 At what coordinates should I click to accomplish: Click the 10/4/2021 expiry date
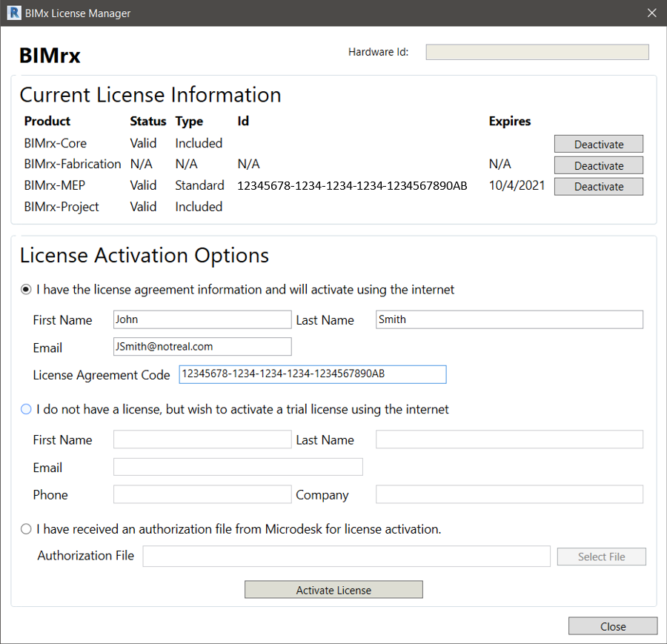coord(517,185)
